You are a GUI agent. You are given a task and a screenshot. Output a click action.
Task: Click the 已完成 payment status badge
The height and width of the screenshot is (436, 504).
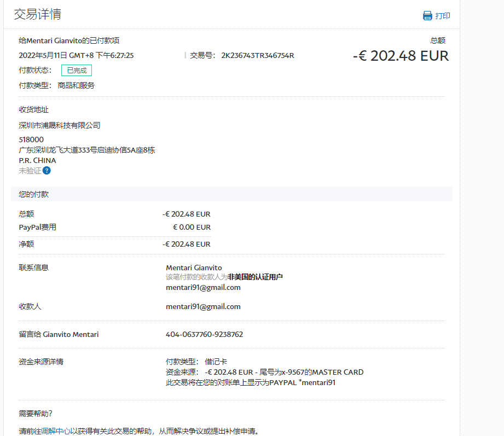tap(77, 71)
